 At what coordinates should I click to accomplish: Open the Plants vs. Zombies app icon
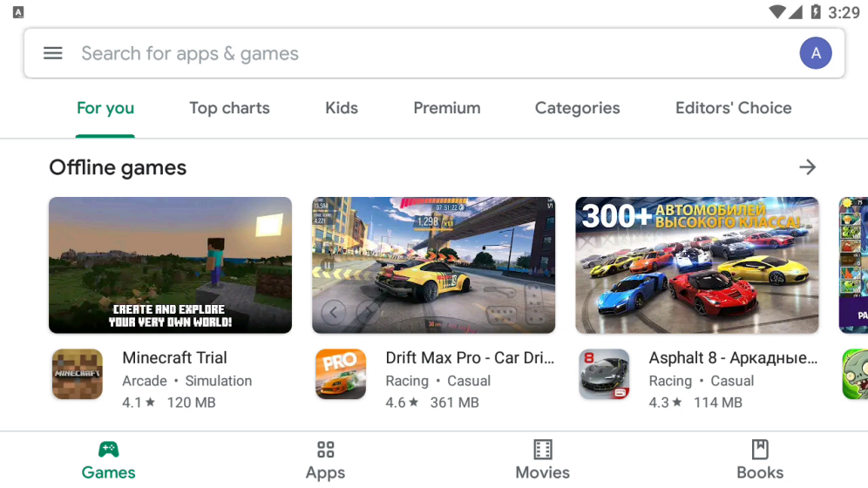click(x=855, y=375)
